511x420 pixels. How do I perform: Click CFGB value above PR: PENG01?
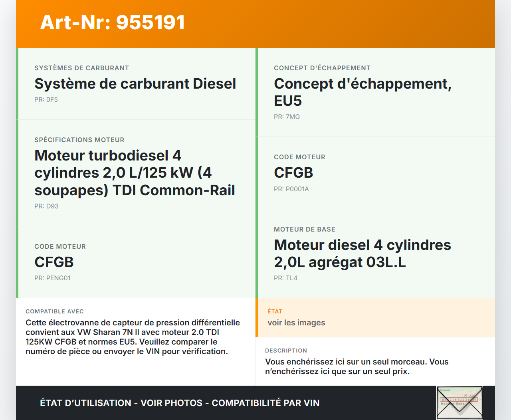pos(54,262)
